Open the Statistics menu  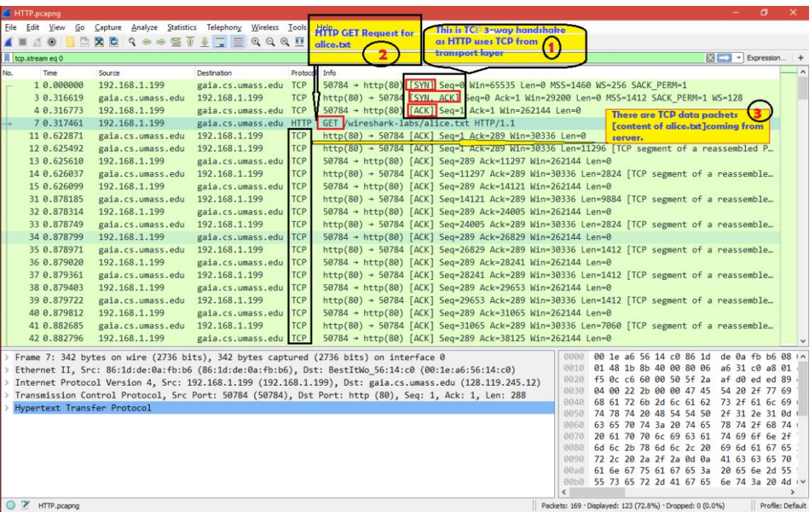tap(182, 27)
